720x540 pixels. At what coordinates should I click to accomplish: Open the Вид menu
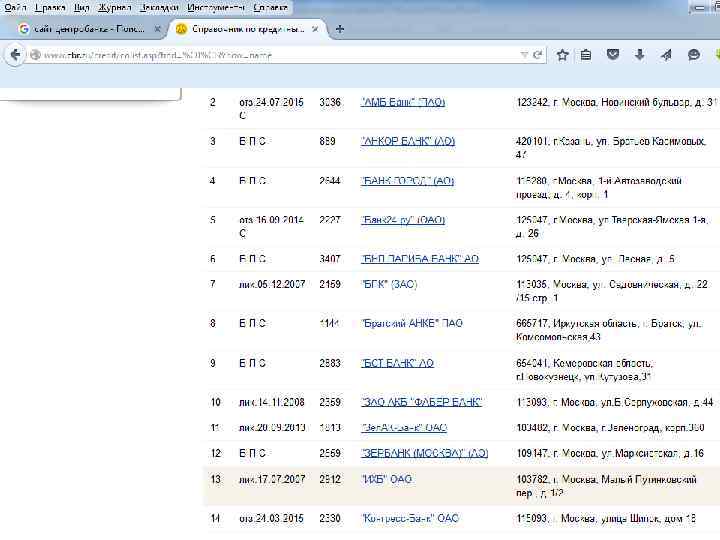pos(81,7)
